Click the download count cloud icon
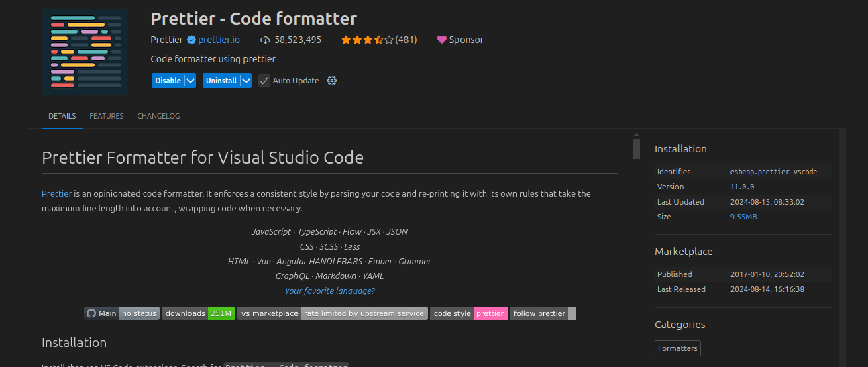 click(x=265, y=40)
